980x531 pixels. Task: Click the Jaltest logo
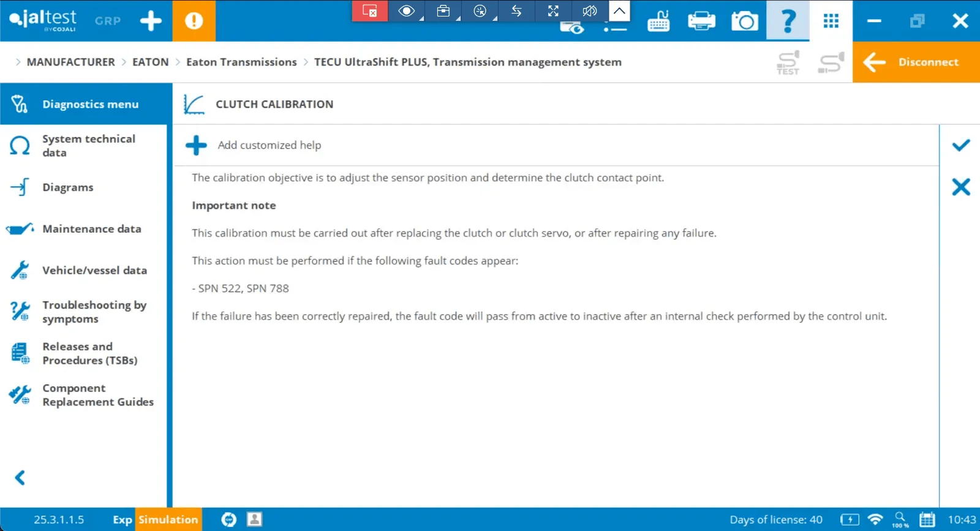point(43,20)
